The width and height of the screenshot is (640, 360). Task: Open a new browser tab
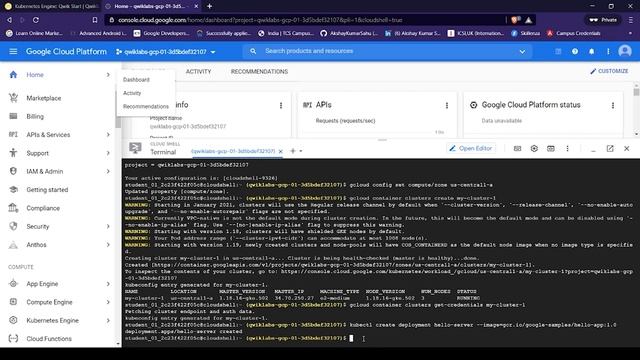[209, 6]
